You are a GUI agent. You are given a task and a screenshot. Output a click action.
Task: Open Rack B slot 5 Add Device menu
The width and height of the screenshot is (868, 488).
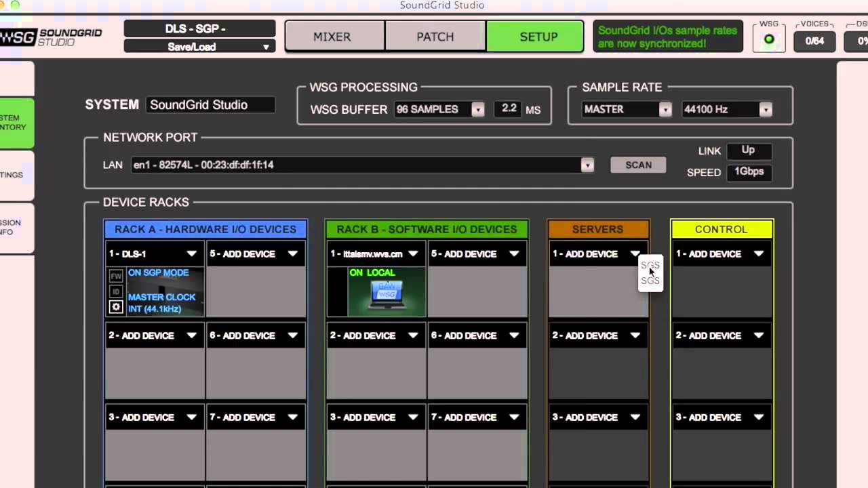click(477, 253)
